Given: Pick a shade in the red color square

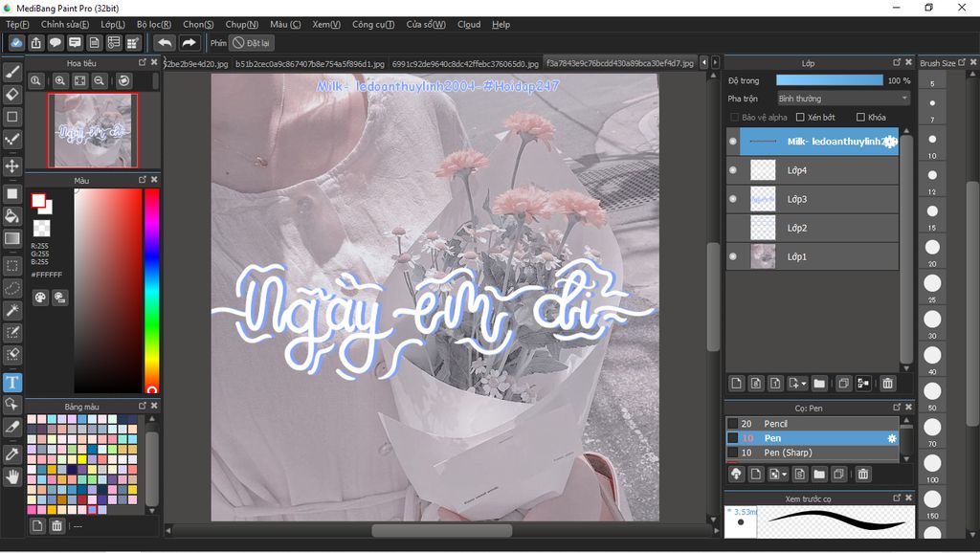Looking at the screenshot, I should pyautogui.click(x=107, y=291).
